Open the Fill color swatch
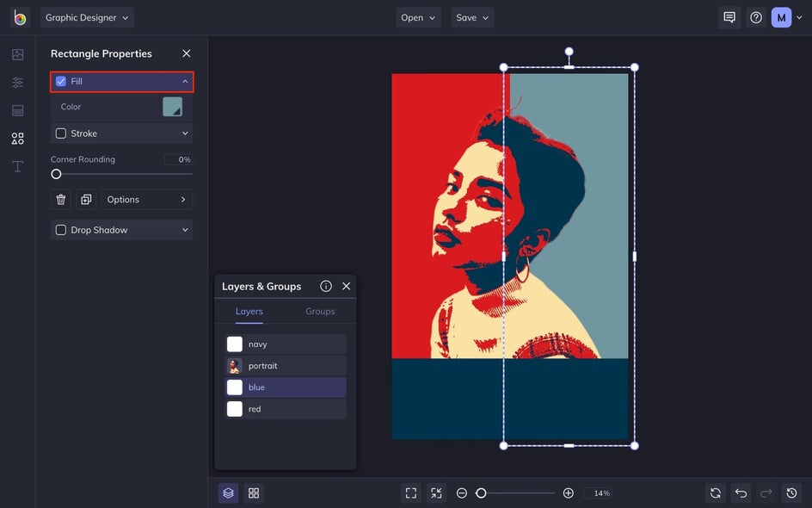 click(172, 107)
